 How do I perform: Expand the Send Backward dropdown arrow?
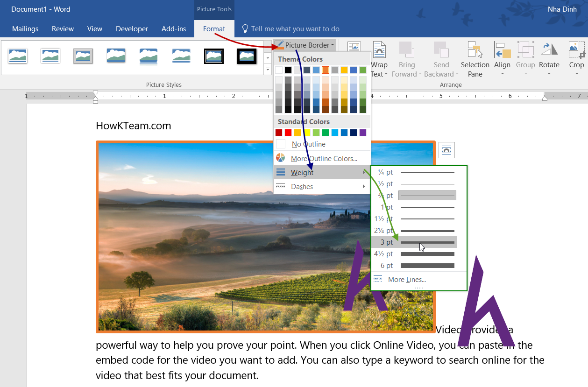tap(457, 74)
